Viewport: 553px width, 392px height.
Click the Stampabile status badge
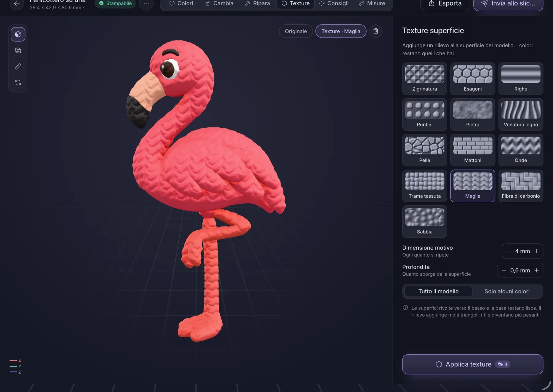(115, 3)
